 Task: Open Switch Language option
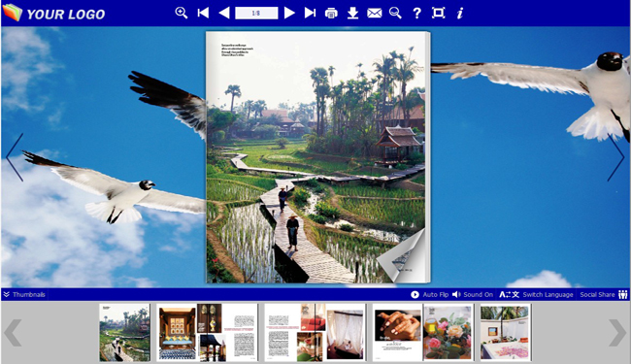pos(536,294)
